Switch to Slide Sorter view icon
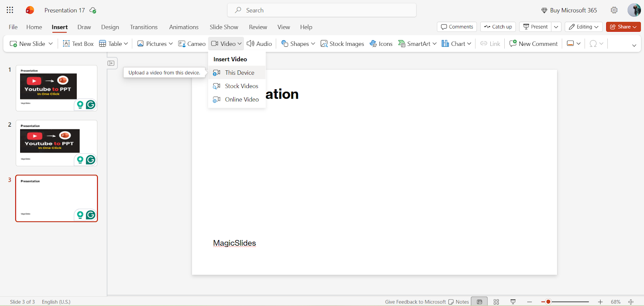644x306 pixels. pyautogui.click(x=496, y=302)
